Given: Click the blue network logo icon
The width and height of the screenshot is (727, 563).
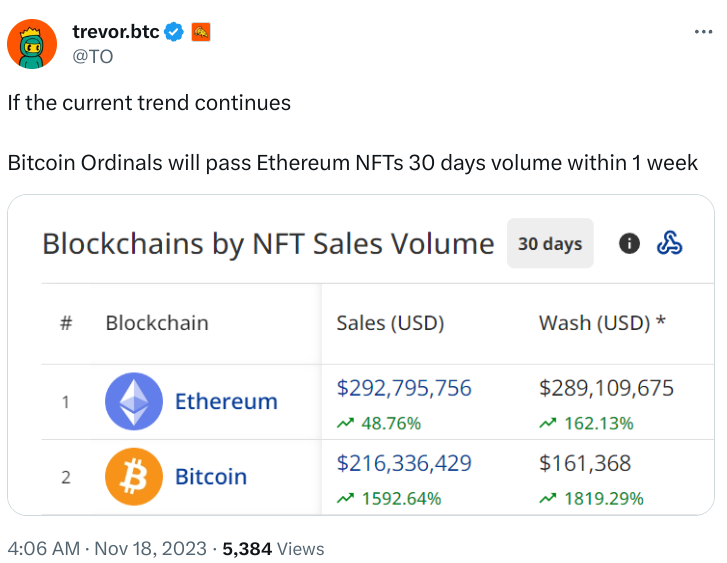Looking at the screenshot, I should click(x=669, y=243).
